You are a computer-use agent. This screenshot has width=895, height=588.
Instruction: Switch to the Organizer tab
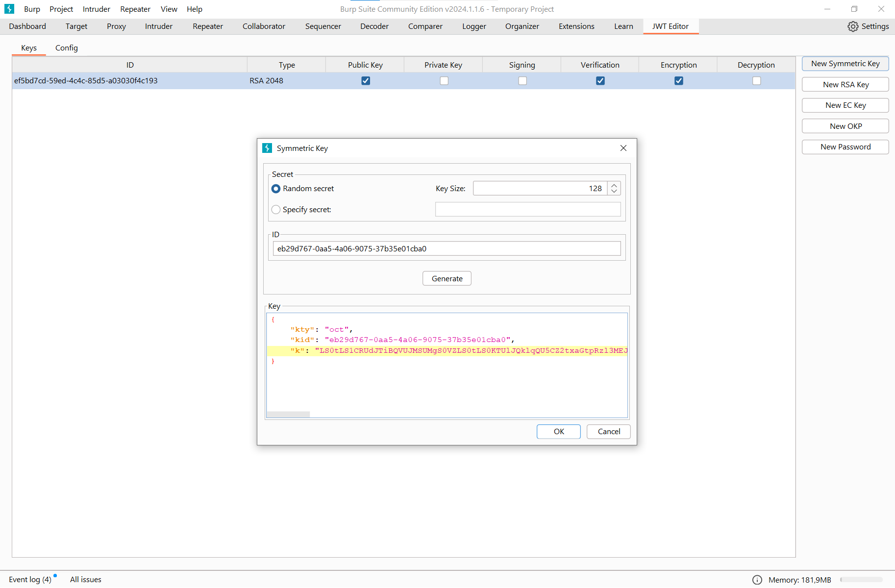[522, 26]
